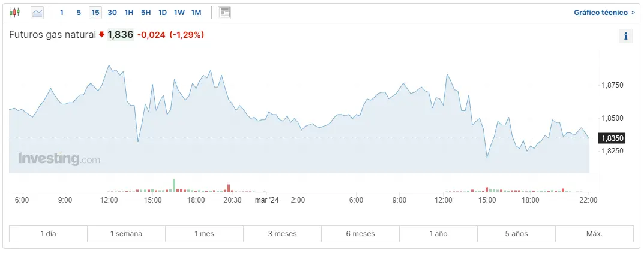Select the Máx. range button
Screen dimensions: 644x253
point(594,234)
